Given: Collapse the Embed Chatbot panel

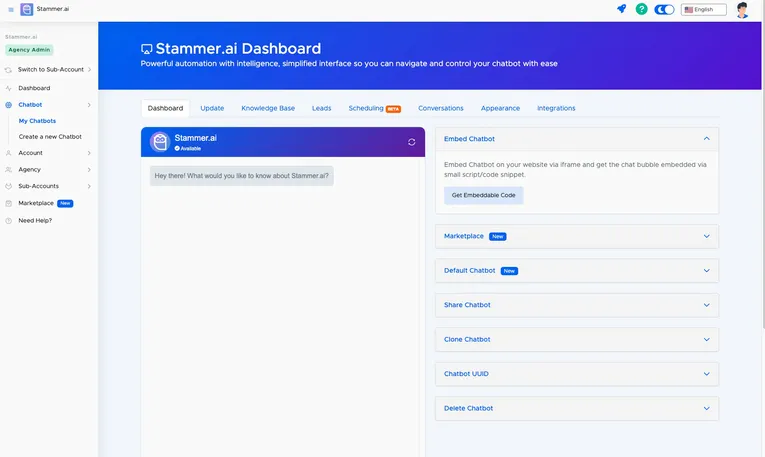Looking at the screenshot, I should 706,139.
